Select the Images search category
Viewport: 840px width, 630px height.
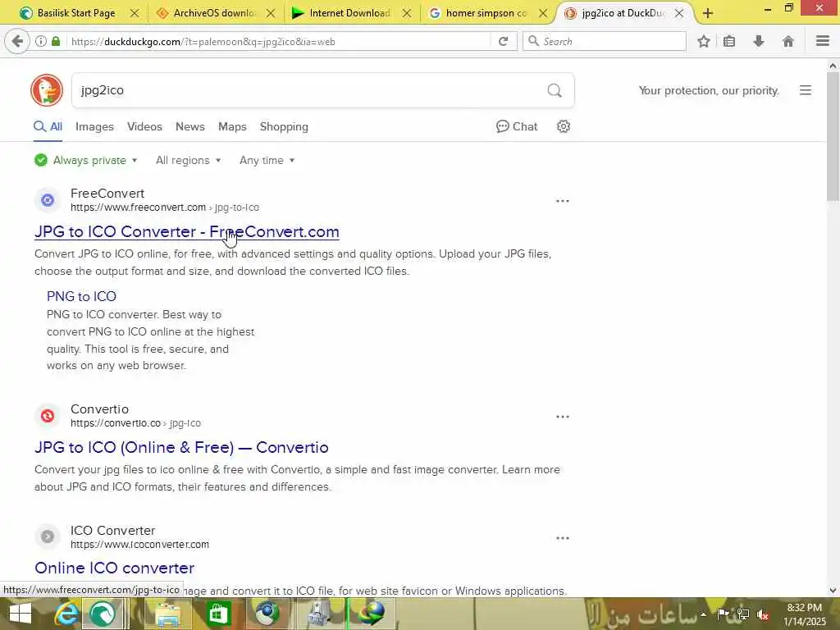click(94, 127)
